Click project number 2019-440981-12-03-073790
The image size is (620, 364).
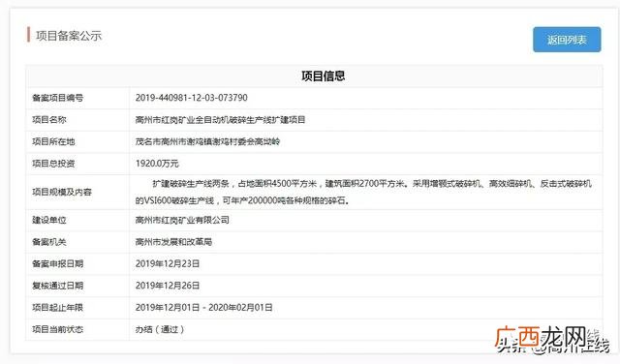[x=192, y=98]
